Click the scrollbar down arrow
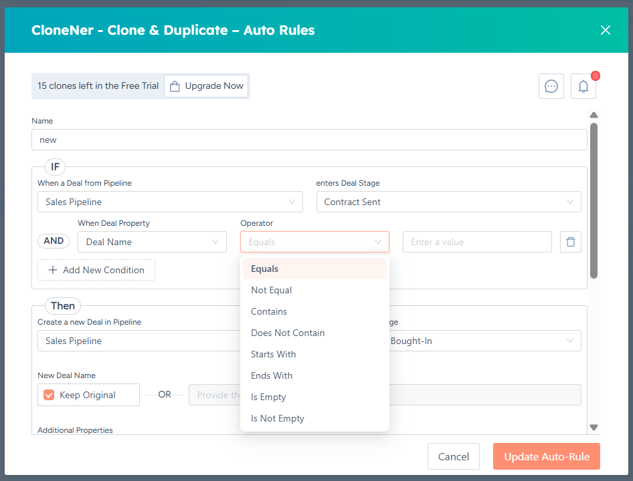This screenshot has width=633, height=481. [593, 427]
